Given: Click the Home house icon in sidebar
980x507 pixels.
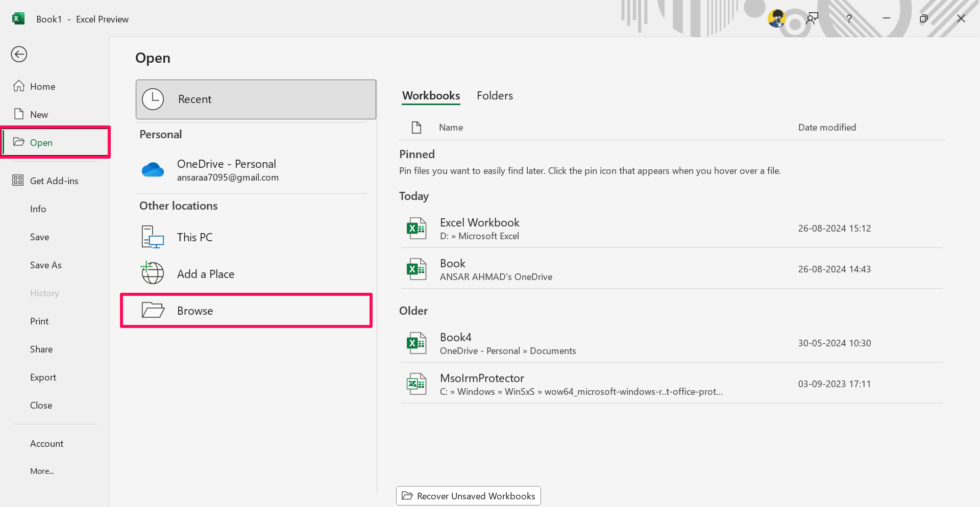Looking at the screenshot, I should [x=19, y=86].
